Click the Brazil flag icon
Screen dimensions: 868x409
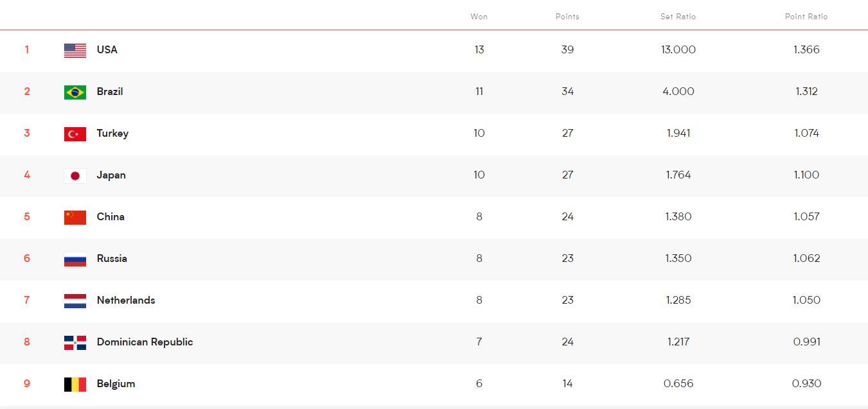[x=75, y=92]
